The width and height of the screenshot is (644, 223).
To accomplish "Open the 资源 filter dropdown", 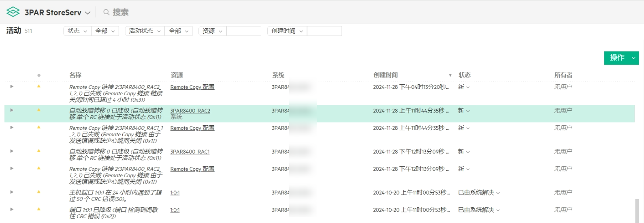I will (x=212, y=31).
